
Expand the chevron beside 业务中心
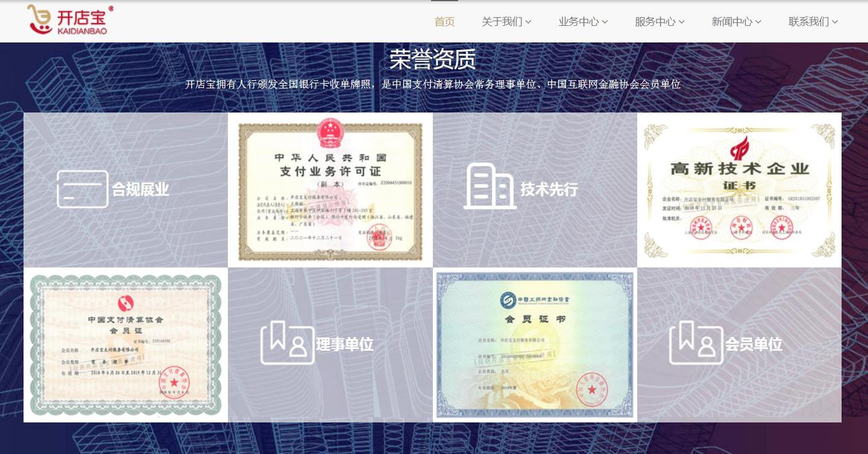tap(605, 22)
